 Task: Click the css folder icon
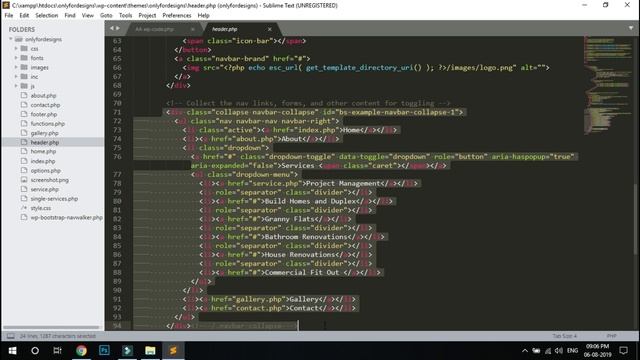pos(24,49)
